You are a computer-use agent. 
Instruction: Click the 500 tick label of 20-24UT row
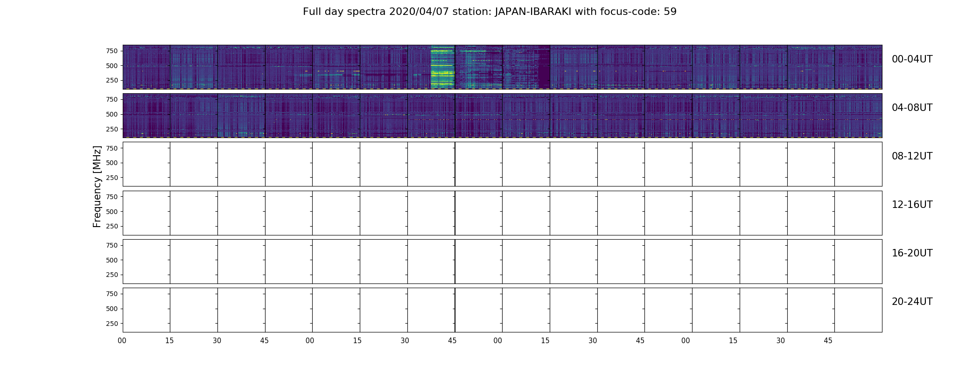(112, 309)
